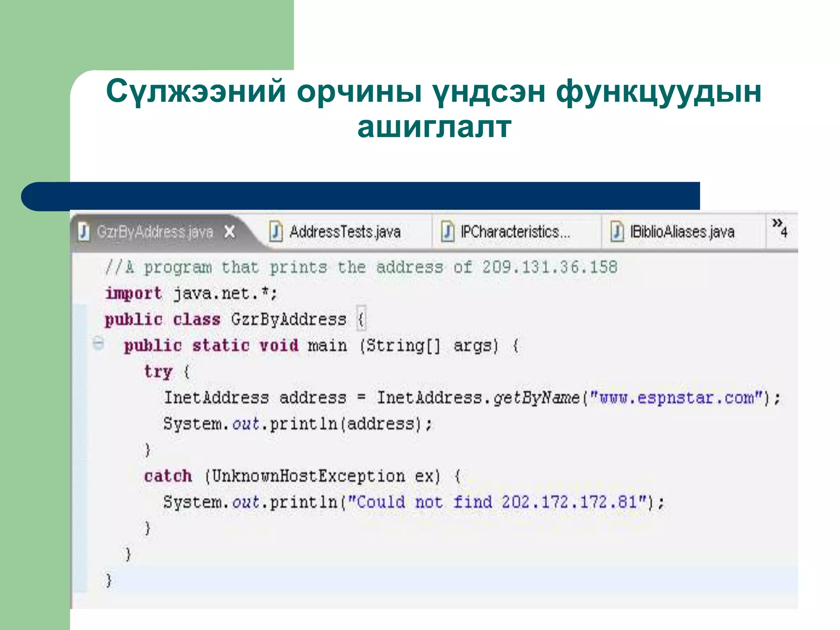Switch to the GzrByAddress.java tab
This screenshot has height=630, width=840.
[x=155, y=232]
